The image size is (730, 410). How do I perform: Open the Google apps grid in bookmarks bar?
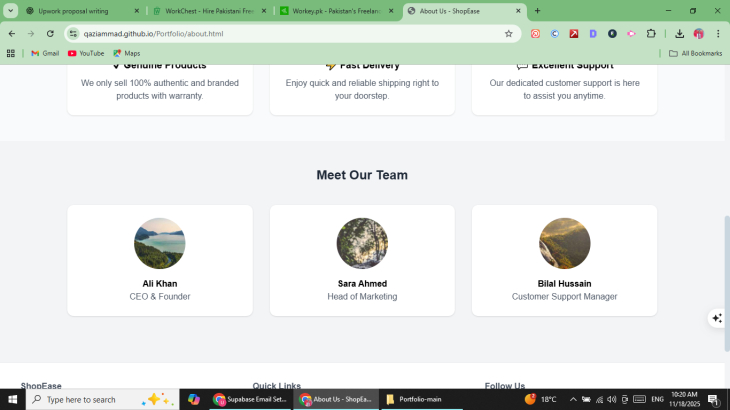pos(11,53)
